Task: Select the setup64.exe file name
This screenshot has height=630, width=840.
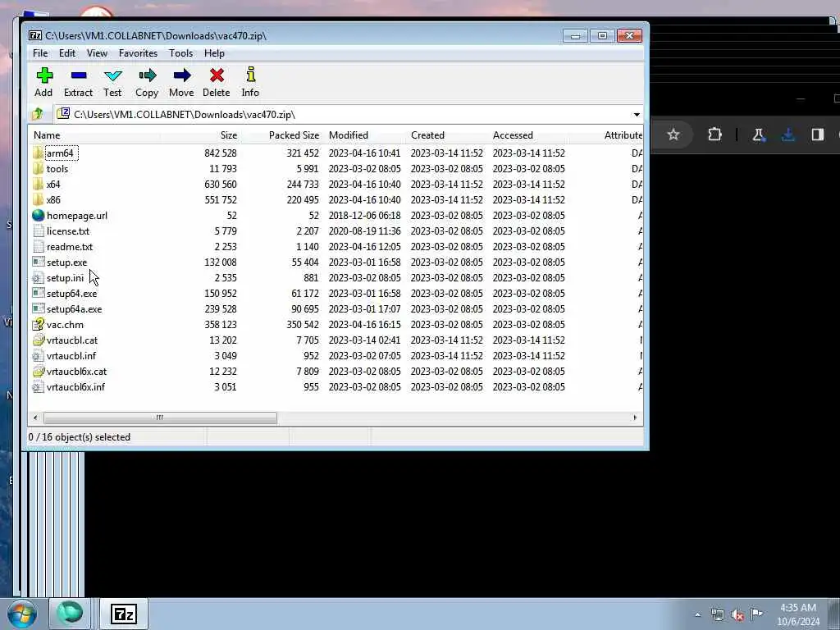Action: pos(72,294)
